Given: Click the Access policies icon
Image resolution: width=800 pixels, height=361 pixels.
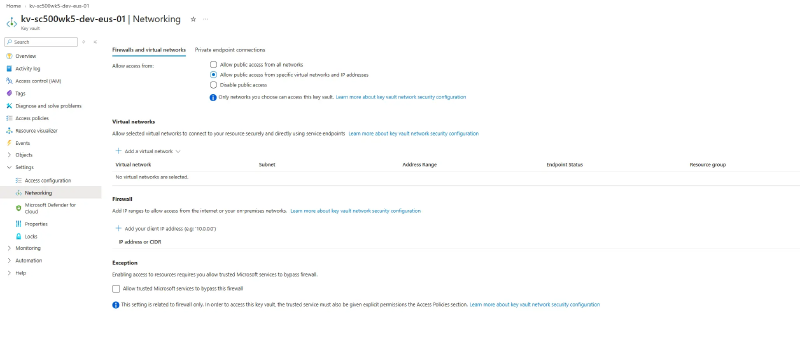Looking at the screenshot, I should click(9, 118).
